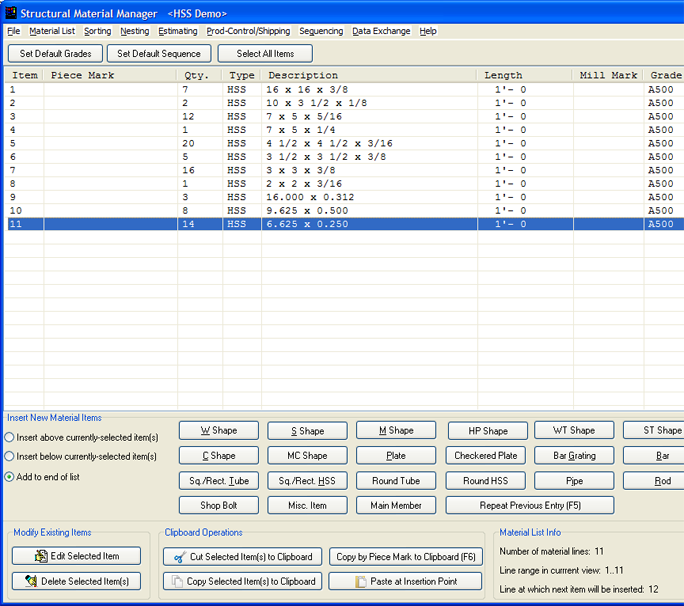Viewport: 684px width, 606px height.
Task: Select row with 3 x 3 x 3/8
Action: [x=345, y=170]
